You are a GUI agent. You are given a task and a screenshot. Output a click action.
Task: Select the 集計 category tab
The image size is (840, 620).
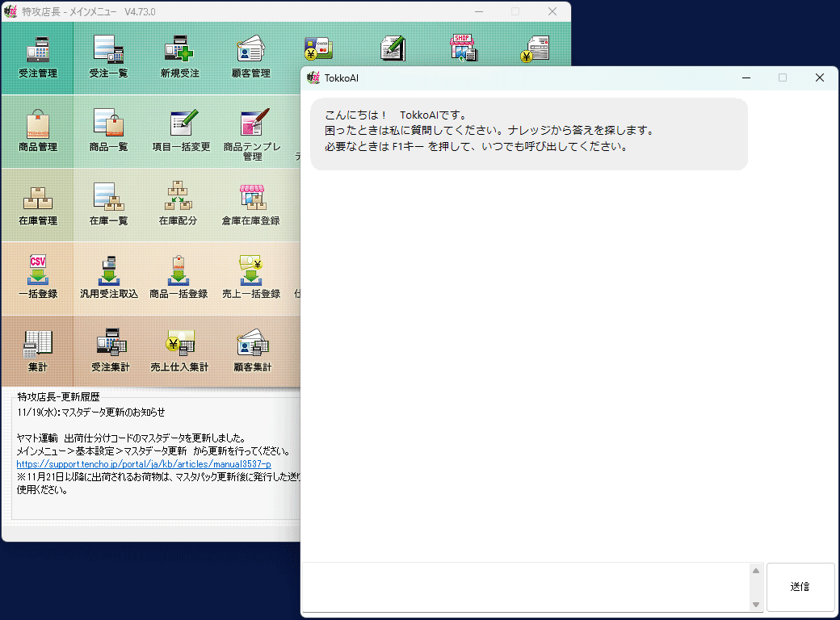click(38, 351)
